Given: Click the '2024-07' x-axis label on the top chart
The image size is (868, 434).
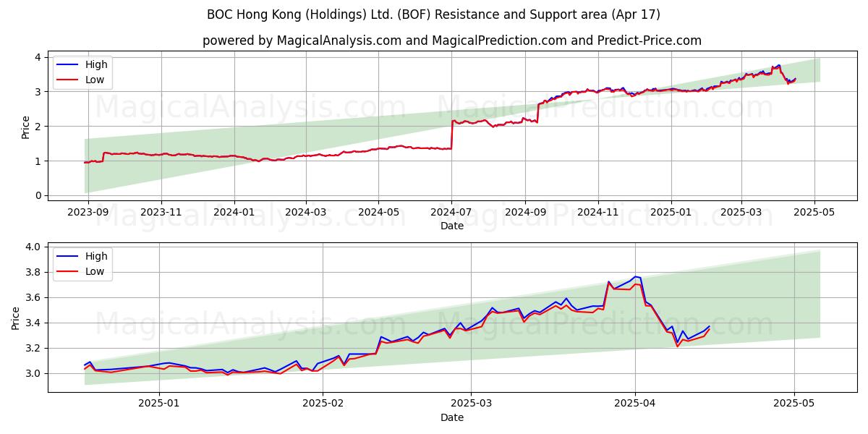Looking at the screenshot, I should 451,213.
